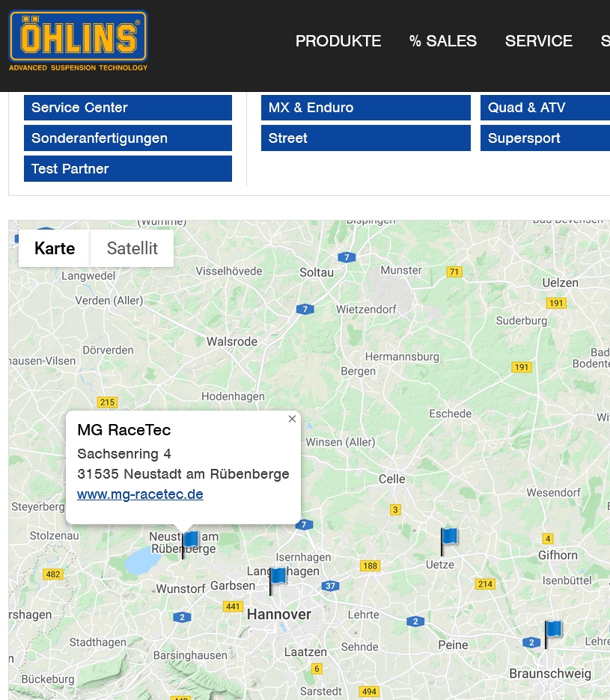Click the blue flag marker at Neustadt am Rübenberge
Screen dimensions: 610x700
tap(189, 541)
